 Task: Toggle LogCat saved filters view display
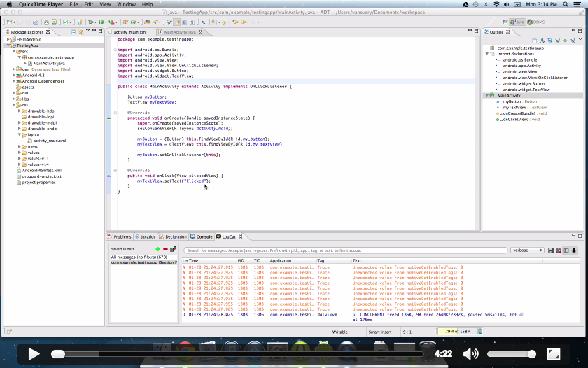click(x=566, y=250)
